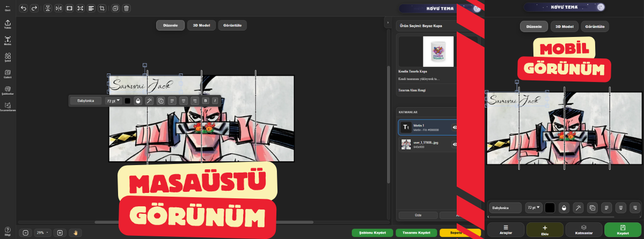
Task: Open the 29% zoom level dropdown
Action: pos(42,233)
